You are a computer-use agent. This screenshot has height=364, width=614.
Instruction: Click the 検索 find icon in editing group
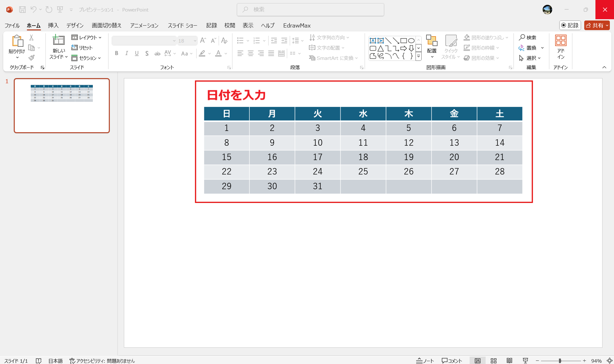pos(528,37)
